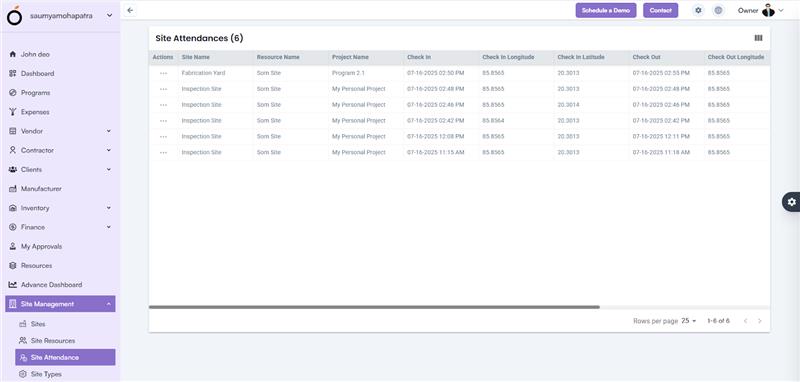Go to next page arrow in pagination
Viewport: 800px width, 382px height.
760,321
